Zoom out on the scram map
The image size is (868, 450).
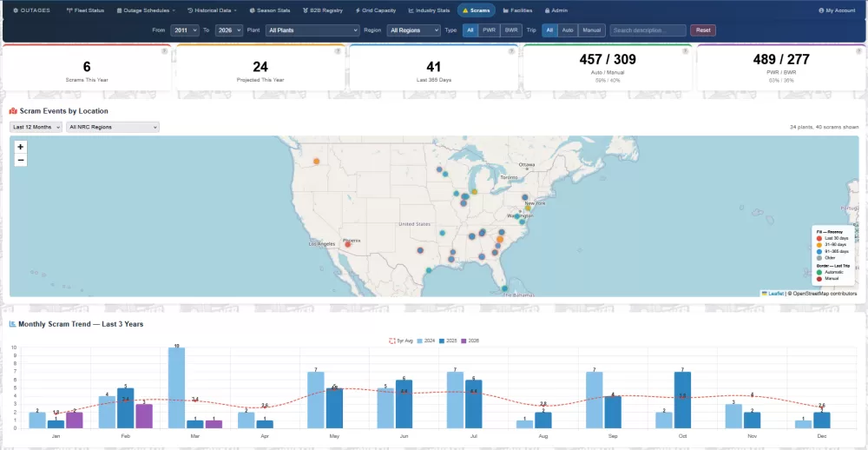21,160
